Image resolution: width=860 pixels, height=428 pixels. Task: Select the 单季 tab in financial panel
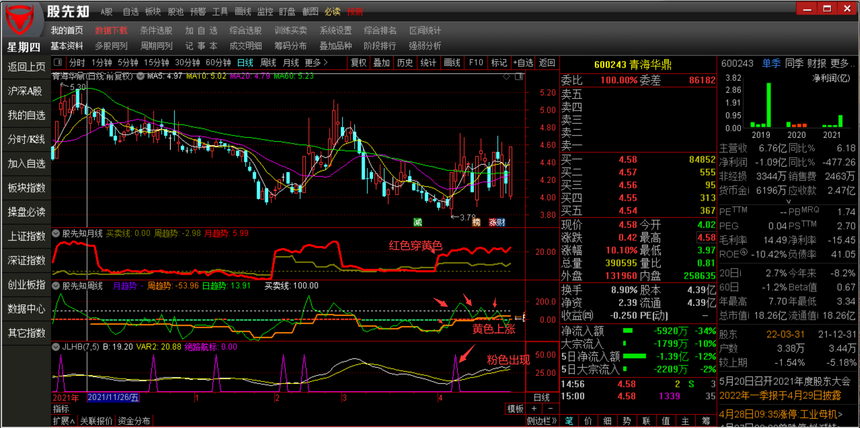(770, 63)
